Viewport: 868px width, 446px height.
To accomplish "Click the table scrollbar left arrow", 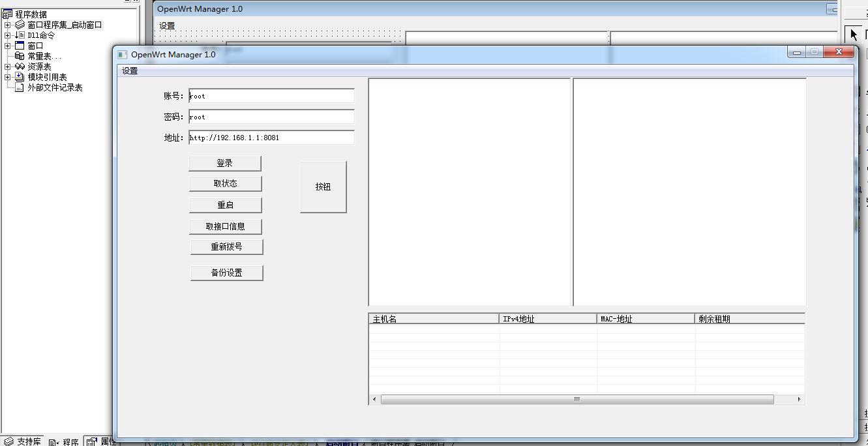I will tap(374, 399).
